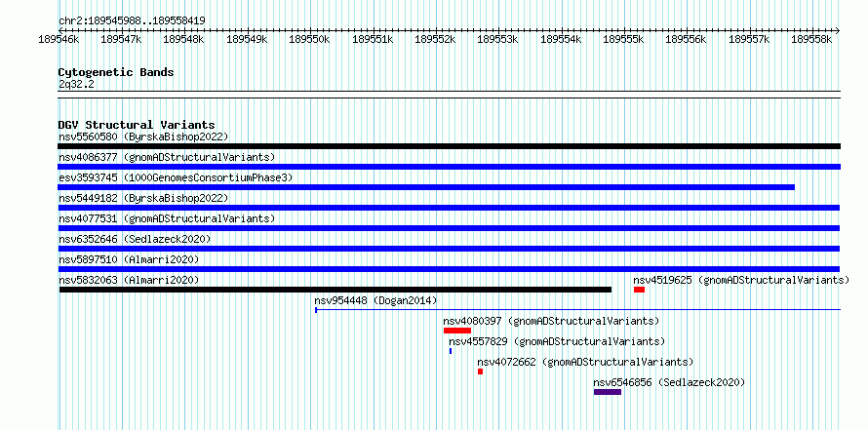Click the nsv5560580 black variant bar
Screen dimensions: 868x430
point(449,146)
